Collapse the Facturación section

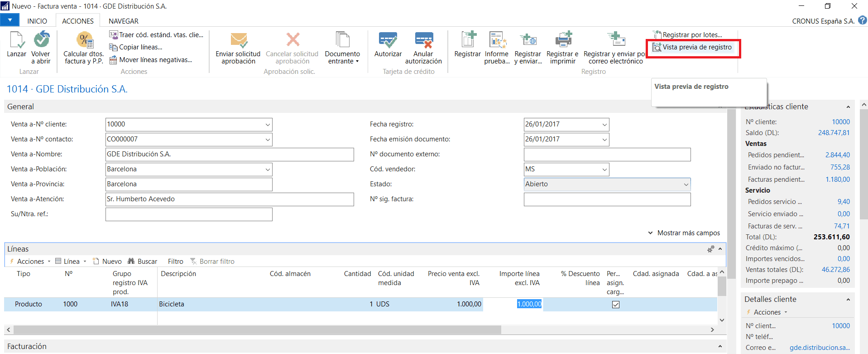pos(720,346)
